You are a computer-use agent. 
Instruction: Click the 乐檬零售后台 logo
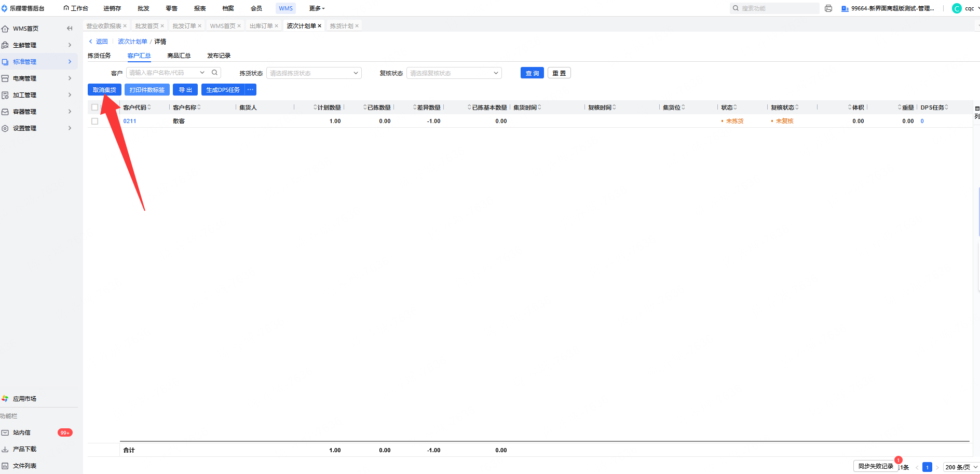(23, 8)
